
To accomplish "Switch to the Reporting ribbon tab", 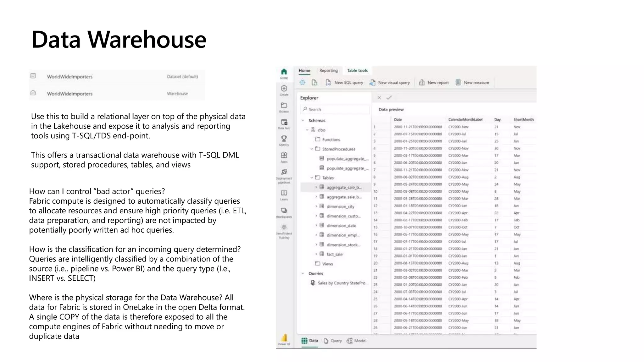I will coord(329,71).
